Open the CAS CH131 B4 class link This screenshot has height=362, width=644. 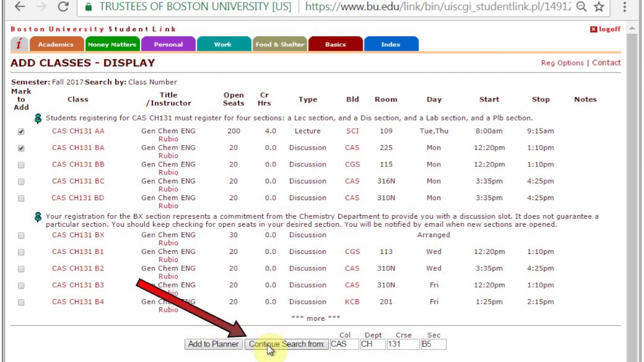click(78, 302)
